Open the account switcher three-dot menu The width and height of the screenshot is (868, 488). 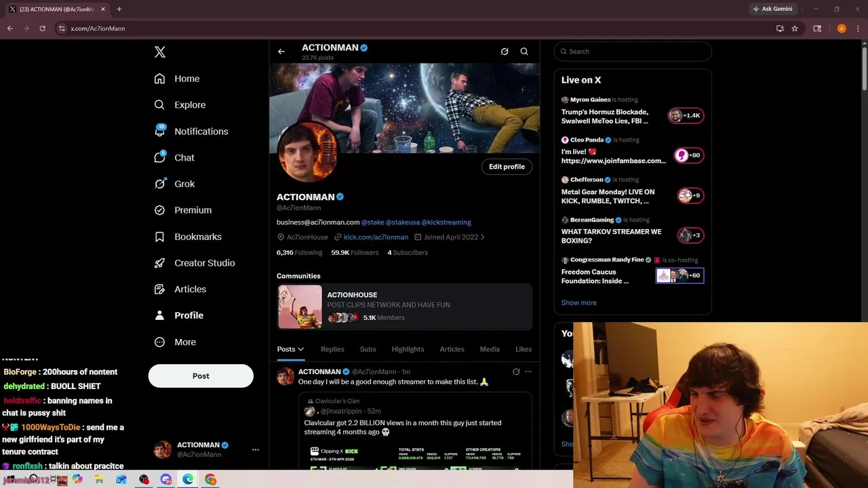256,449
